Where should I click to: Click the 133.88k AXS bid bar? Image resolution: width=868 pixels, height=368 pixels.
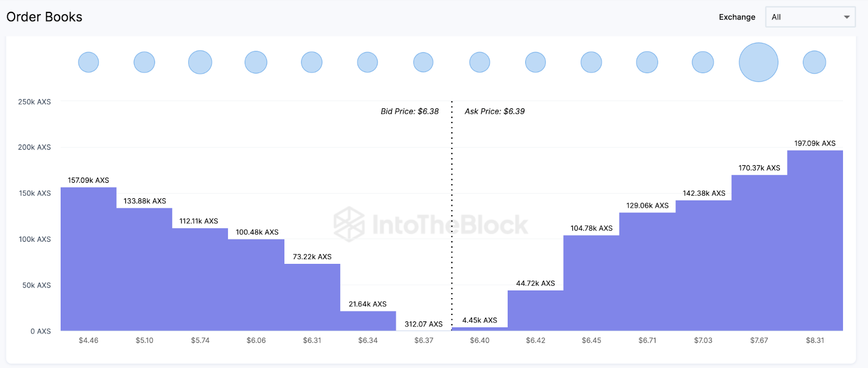144,269
